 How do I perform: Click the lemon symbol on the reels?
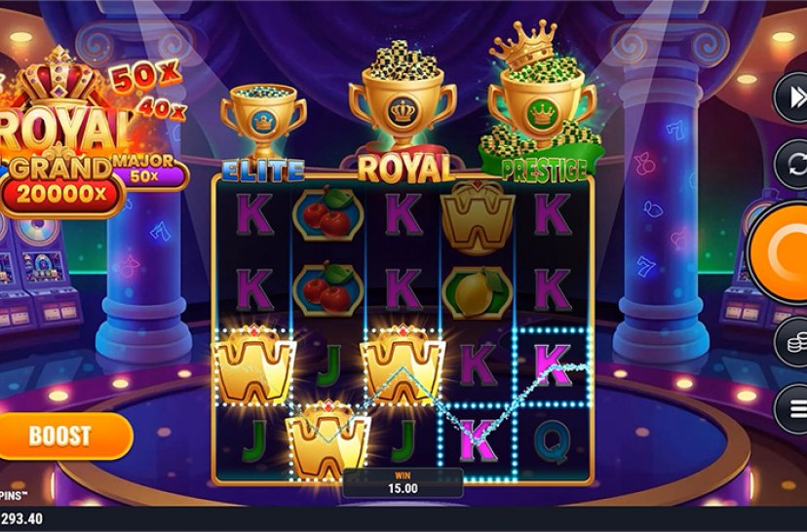(477, 292)
